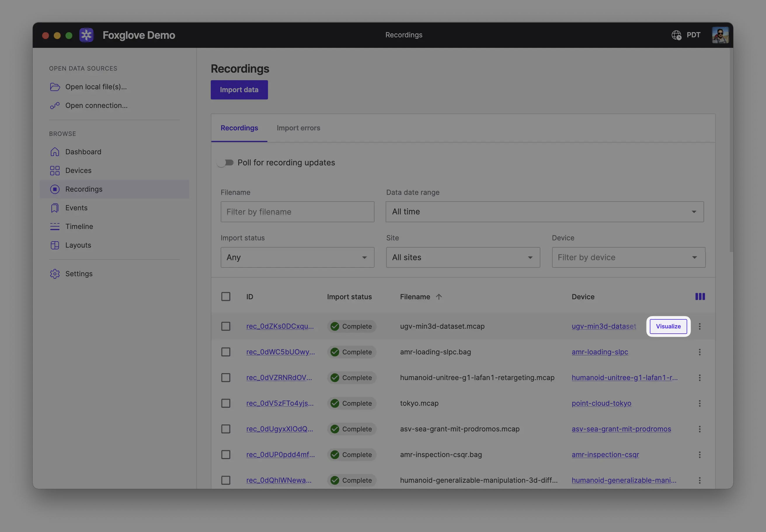Check the select-all header checkbox
766x532 pixels.
coord(226,297)
